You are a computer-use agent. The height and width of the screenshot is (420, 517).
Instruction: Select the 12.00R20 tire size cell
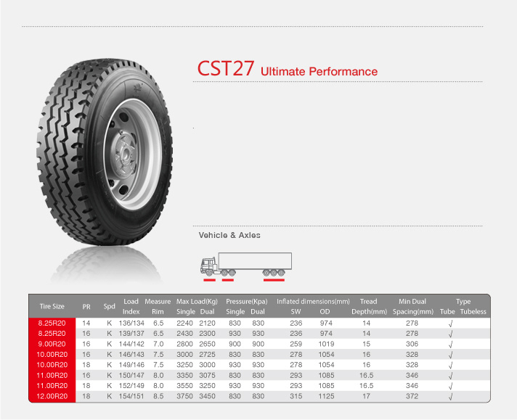pos(52,396)
